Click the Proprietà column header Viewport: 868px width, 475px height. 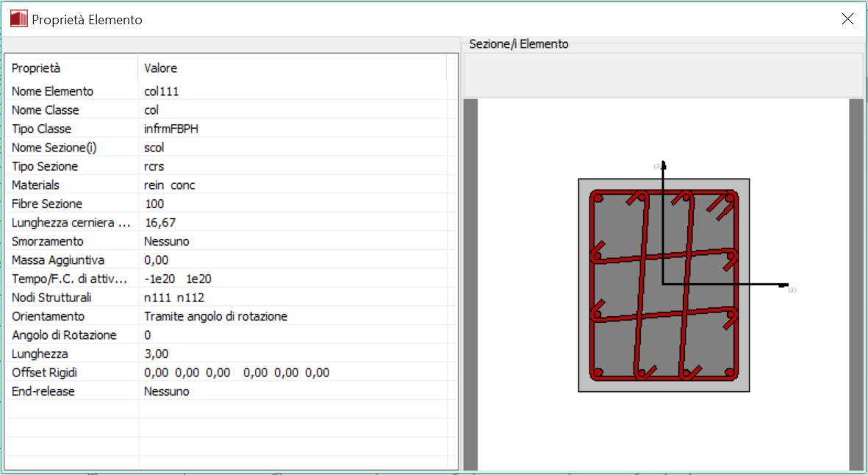tap(36, 68)
